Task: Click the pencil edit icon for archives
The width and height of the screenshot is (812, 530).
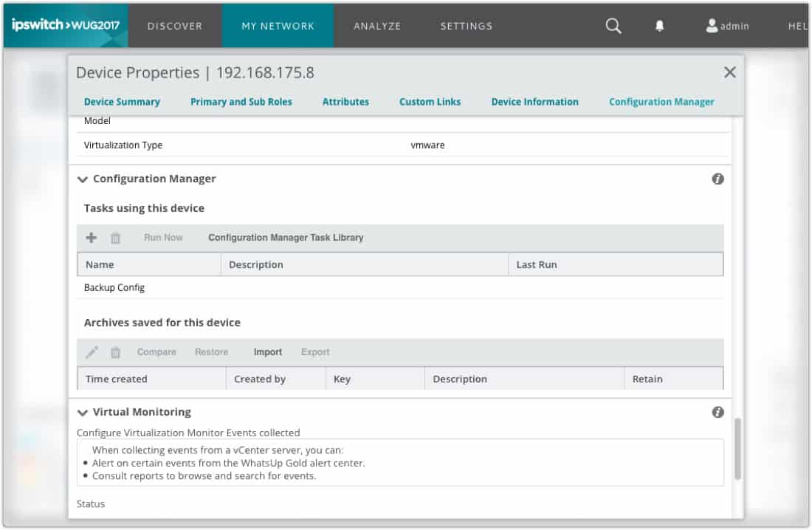Action: click(92, 352)
